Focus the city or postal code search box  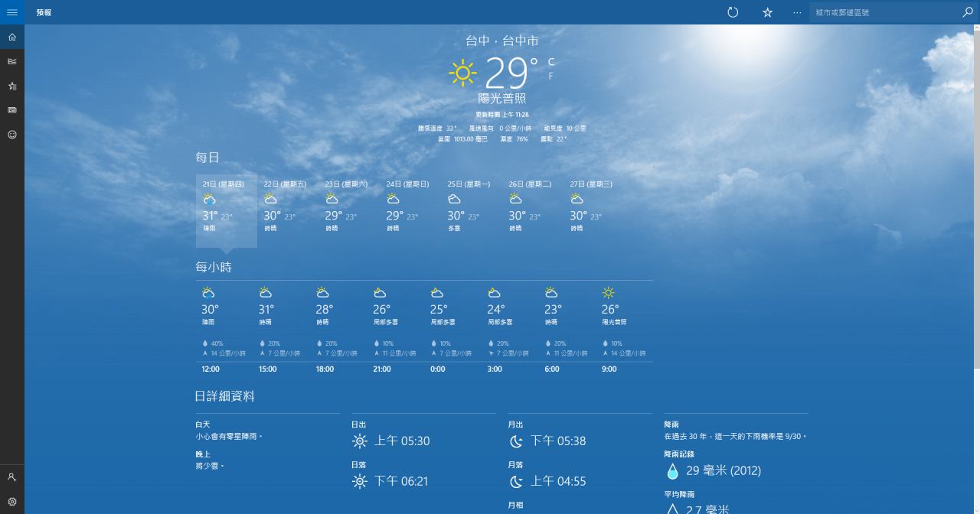click(x=884, y=12)
